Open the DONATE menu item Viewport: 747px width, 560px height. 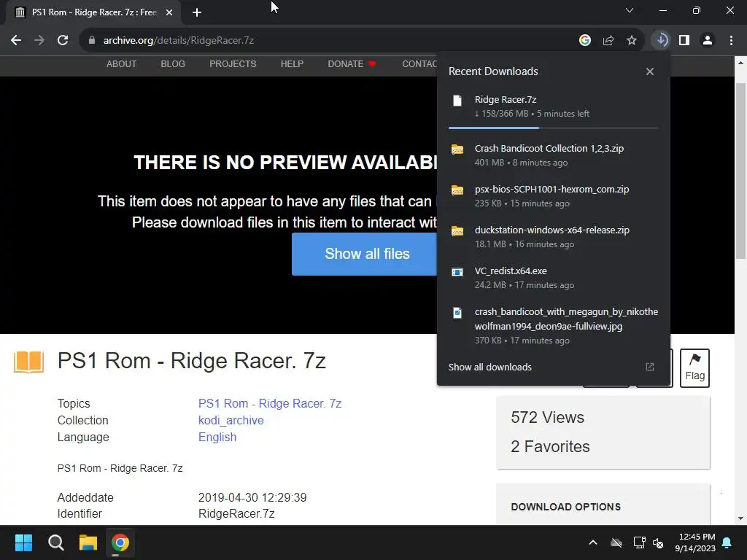click(352, 64)
